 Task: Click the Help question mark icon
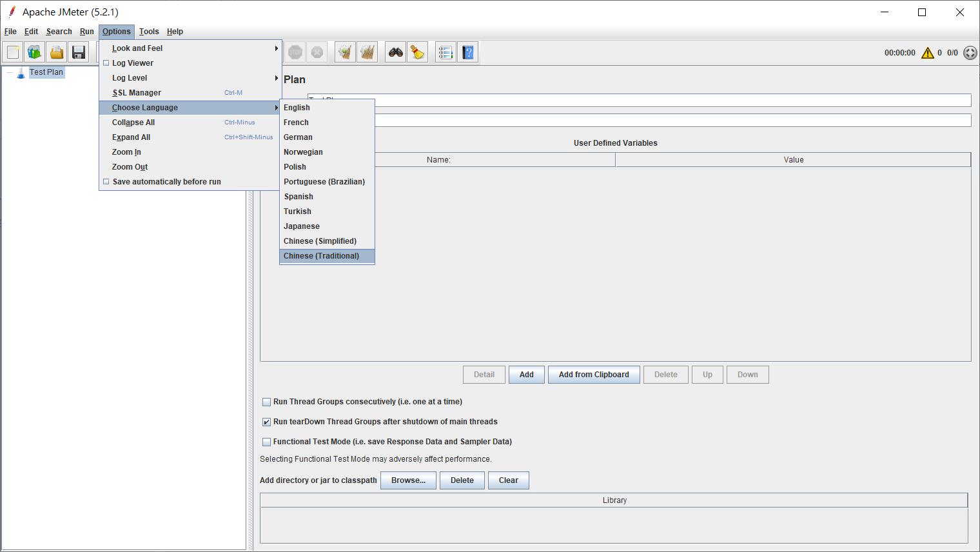[468, 52]
